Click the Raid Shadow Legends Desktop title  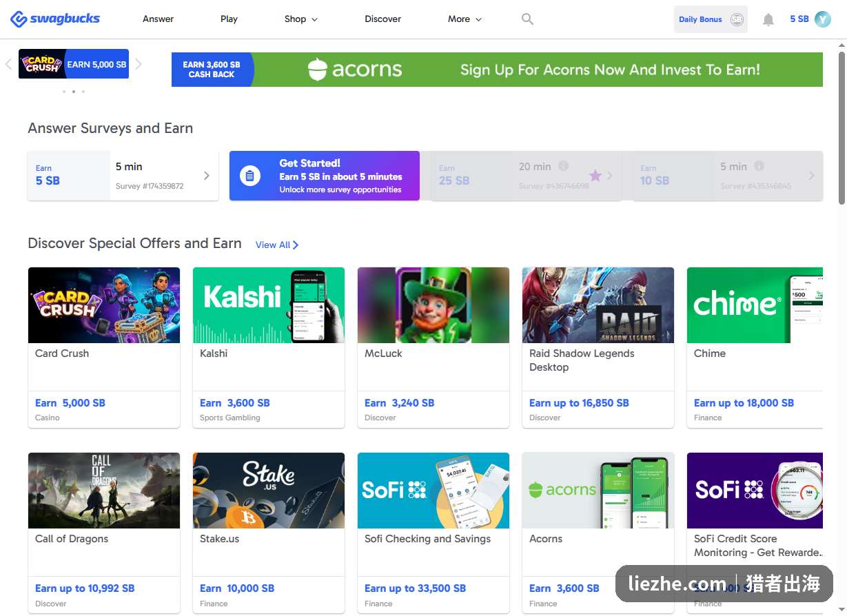(x=582, y=360)
